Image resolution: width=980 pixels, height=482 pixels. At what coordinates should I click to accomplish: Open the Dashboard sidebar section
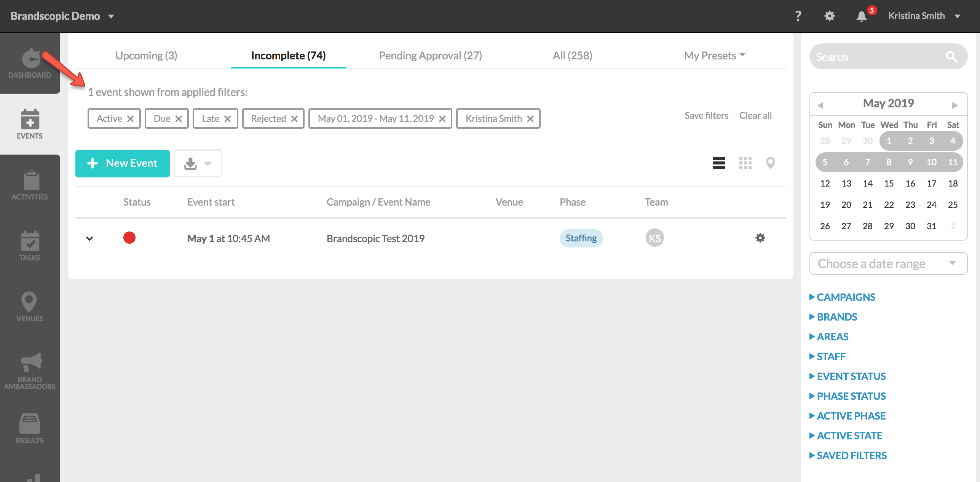pos(30,63)
